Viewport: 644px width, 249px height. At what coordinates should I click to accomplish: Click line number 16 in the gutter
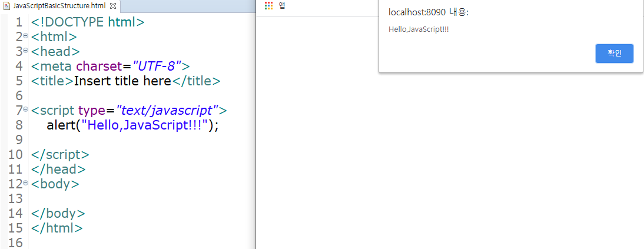coord(16,243)
